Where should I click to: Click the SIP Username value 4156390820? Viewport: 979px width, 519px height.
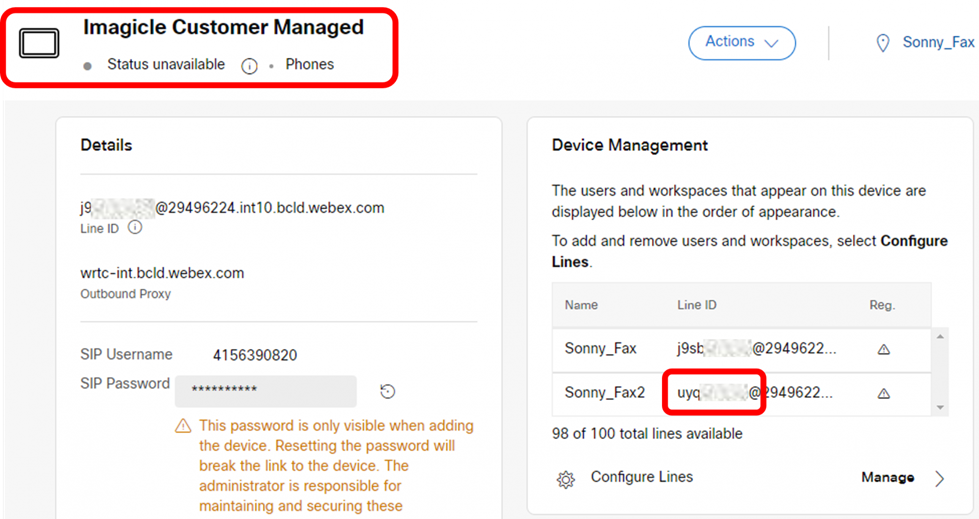click(254, 355)
